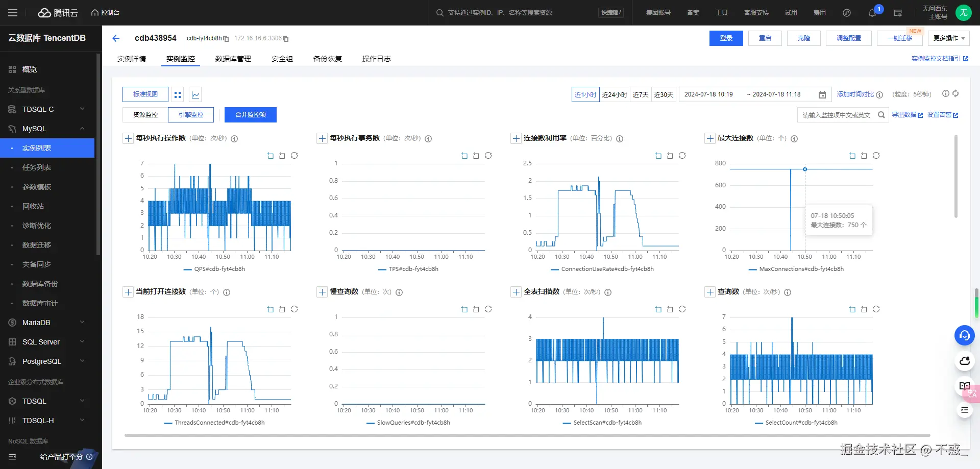
Task: Go back using the arrow beside cdb438954
Action: (x=116, y=38)
